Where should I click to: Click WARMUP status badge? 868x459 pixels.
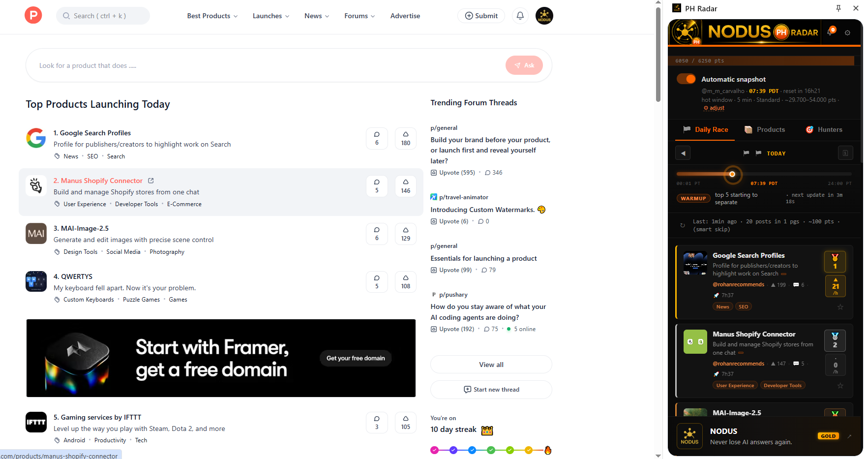[x=693, y=198]
